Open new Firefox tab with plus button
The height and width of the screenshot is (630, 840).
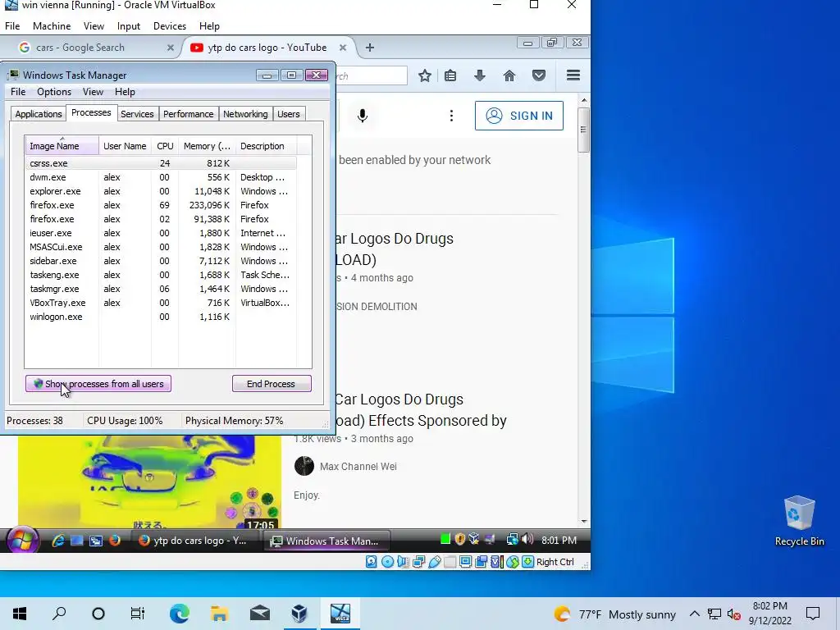pos(370,48)
